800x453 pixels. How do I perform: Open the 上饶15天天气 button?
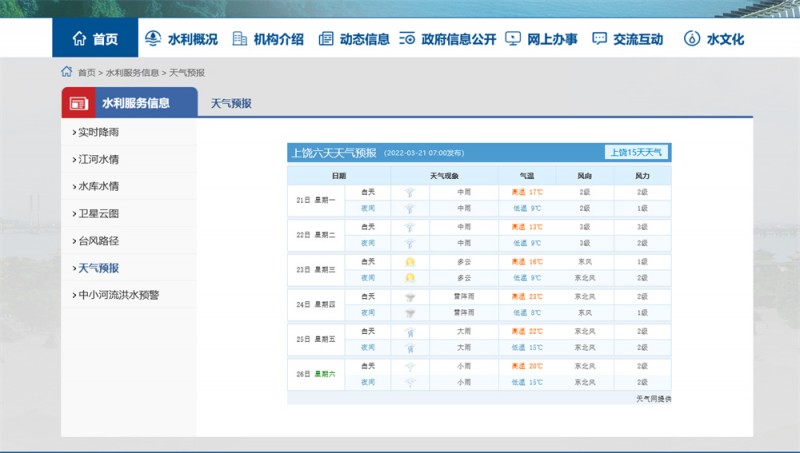(x=636, y=152)
